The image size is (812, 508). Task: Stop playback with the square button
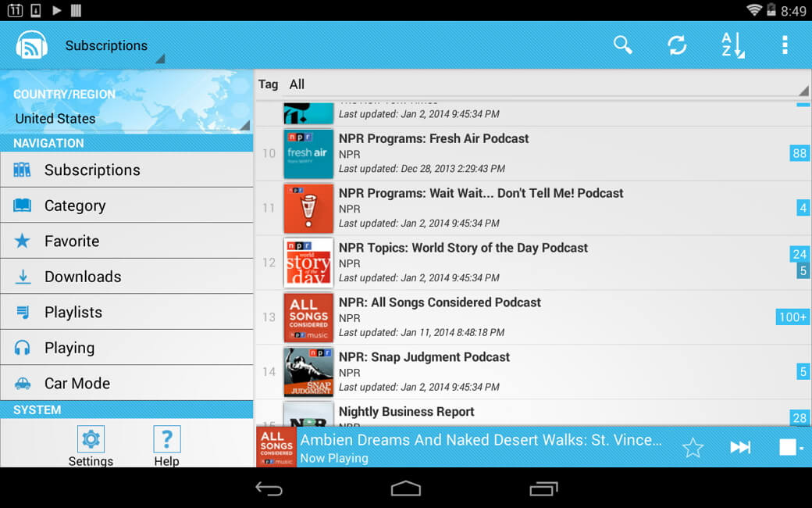pyautogui.click(x=788, y=447)
